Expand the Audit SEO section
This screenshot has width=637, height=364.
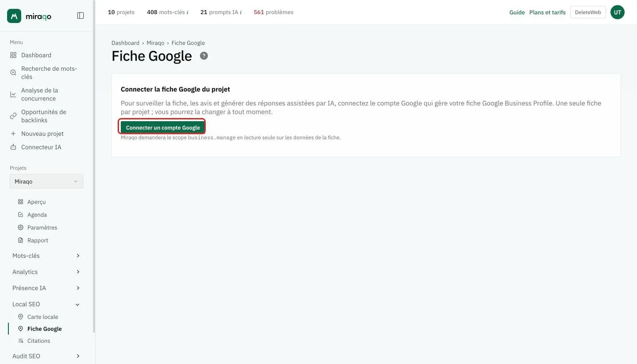[46, 356]
